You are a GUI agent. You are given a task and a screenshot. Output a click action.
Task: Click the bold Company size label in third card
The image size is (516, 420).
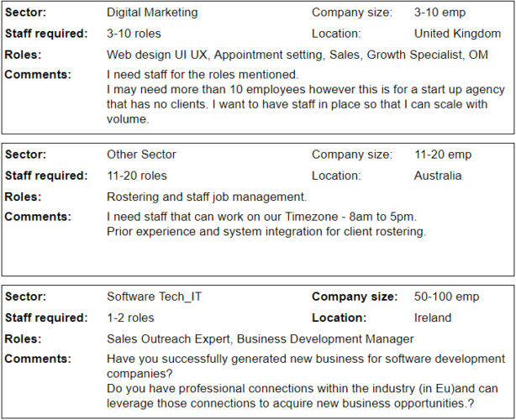(x=355, y=297)
